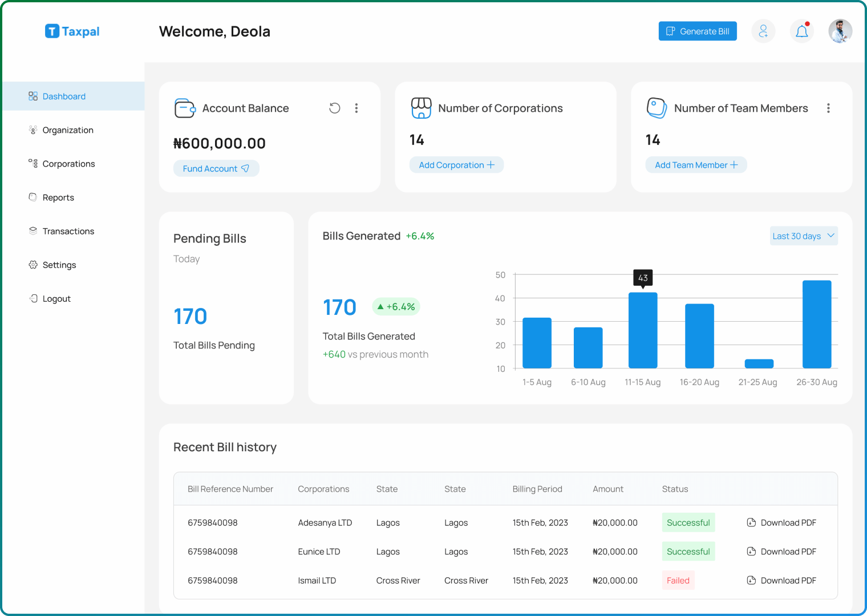The width and height of the screenshot is (867, 616).
Task: Click the +640 vs previous month text
Action: tap(375, 354)
